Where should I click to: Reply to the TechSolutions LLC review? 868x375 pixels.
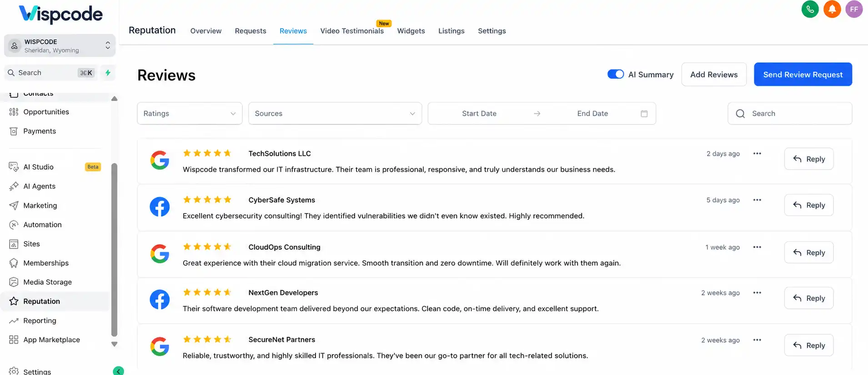point(809,159)
